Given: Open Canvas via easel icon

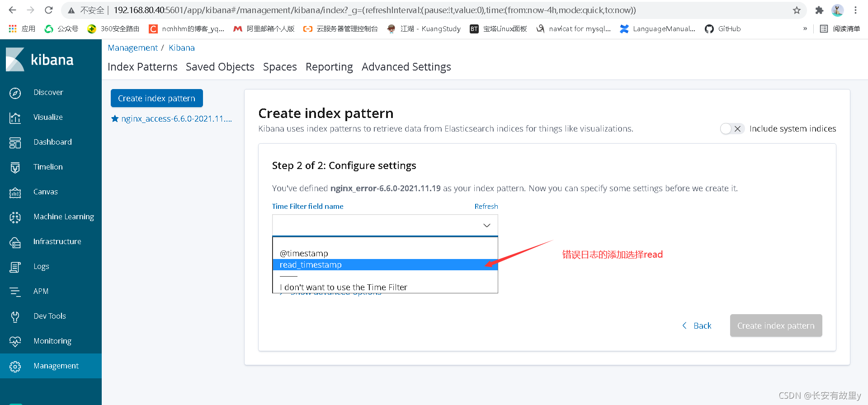Looking at the screenshot, I should [x=15, y=192].
